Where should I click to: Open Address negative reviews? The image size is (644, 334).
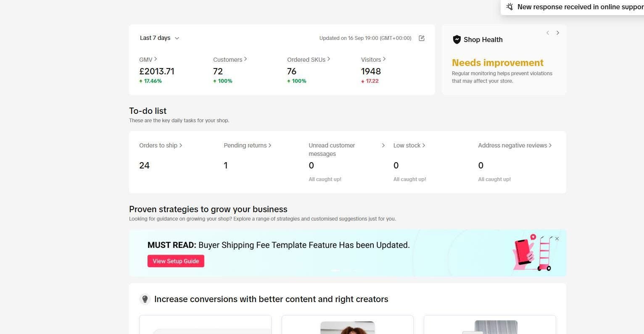tap(515, 145)
